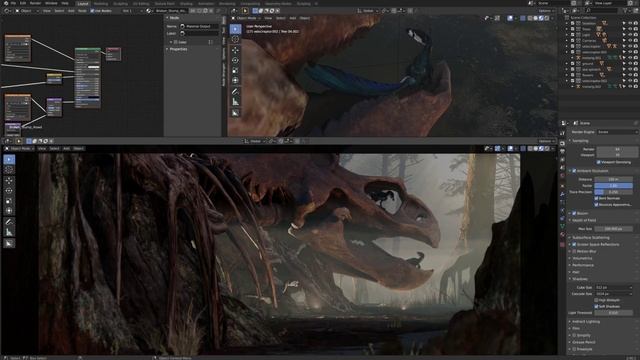Open the Window menu
Viewport: 640px width, 360px height.
51,3
